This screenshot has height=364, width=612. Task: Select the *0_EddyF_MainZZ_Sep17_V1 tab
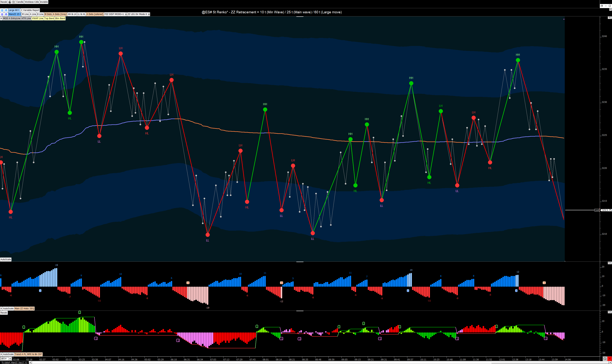coord(14,363)
